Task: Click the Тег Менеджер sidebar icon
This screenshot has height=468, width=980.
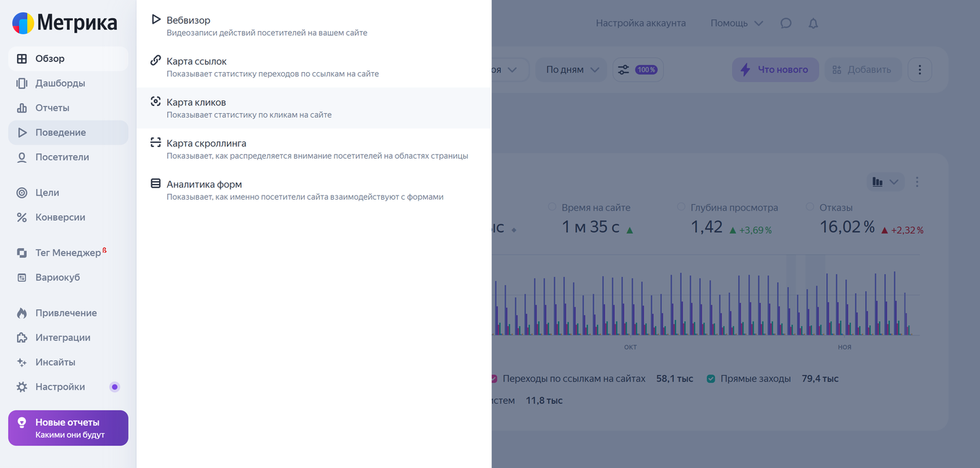Action: (22, 253)
